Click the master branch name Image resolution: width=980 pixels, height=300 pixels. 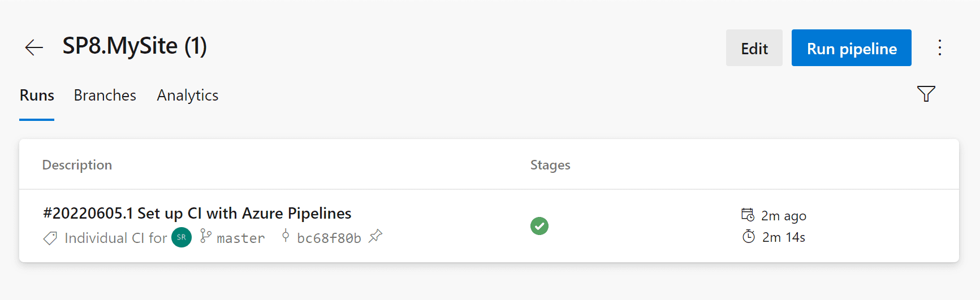[241, 238]
